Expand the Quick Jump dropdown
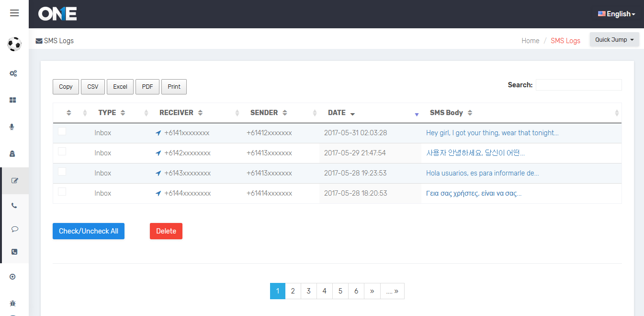 (614, 40)
